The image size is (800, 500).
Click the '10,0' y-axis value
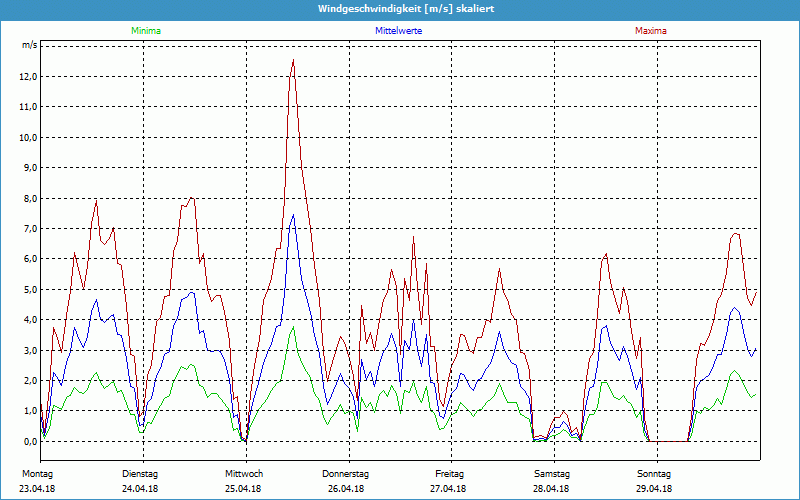click(29, 137)
